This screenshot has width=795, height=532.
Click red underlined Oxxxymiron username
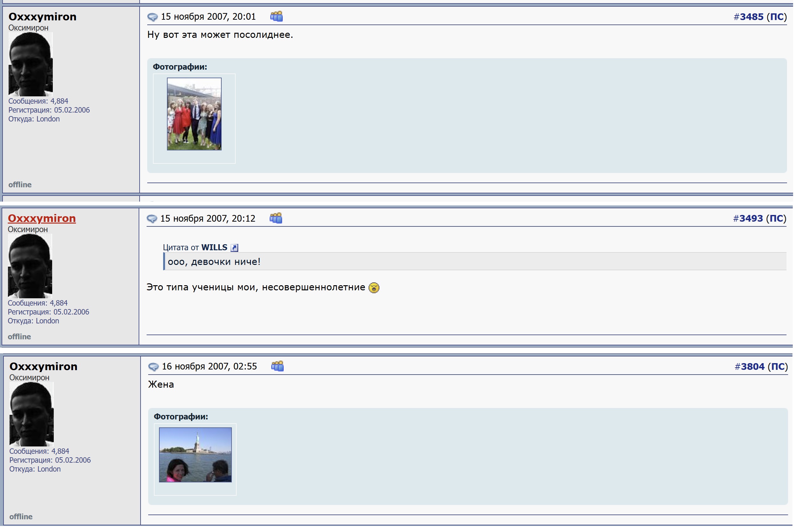(42, 218)
